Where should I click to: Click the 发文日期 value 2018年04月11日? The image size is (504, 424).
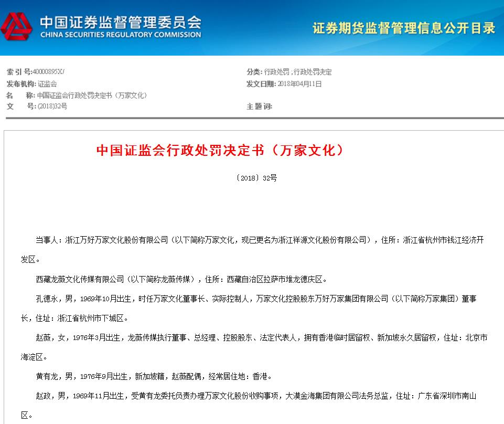[299, 84]
